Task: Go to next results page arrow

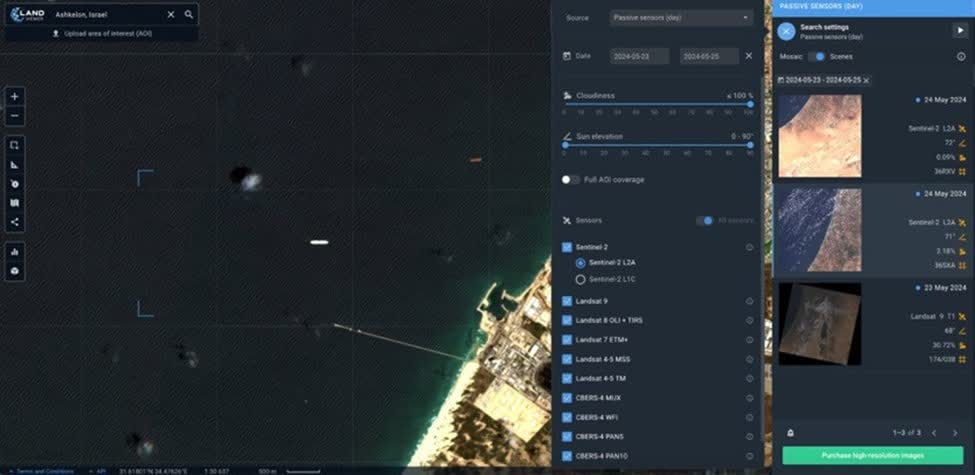Action: (x=955, y=433)
